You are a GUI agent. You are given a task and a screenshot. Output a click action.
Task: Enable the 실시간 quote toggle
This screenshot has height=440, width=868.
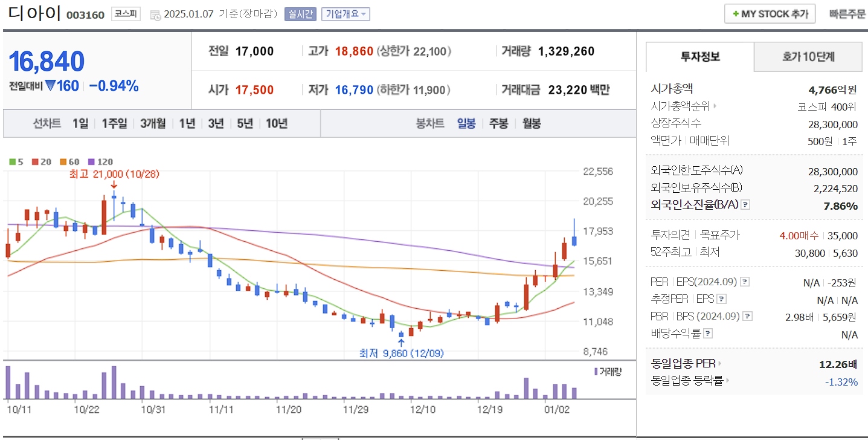[300, 14]
